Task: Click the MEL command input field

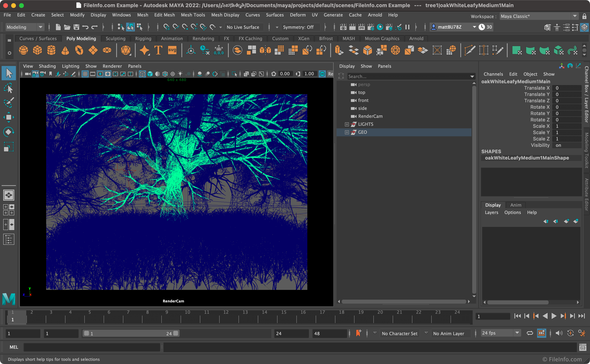Action: tap(92, 347)
